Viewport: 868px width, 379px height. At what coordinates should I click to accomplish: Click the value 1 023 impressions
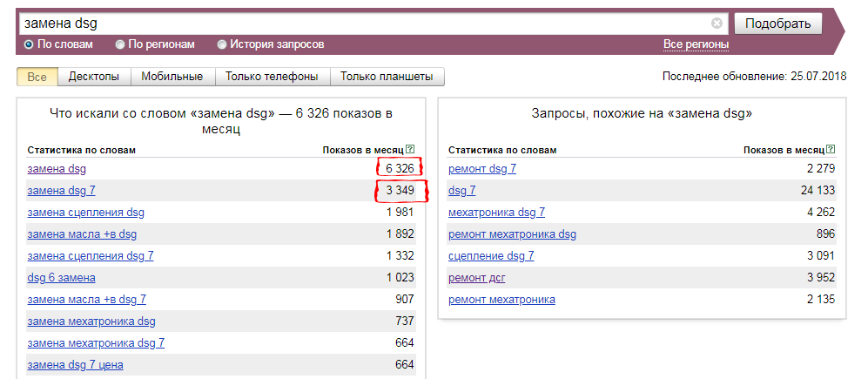(x=400, y=278)
